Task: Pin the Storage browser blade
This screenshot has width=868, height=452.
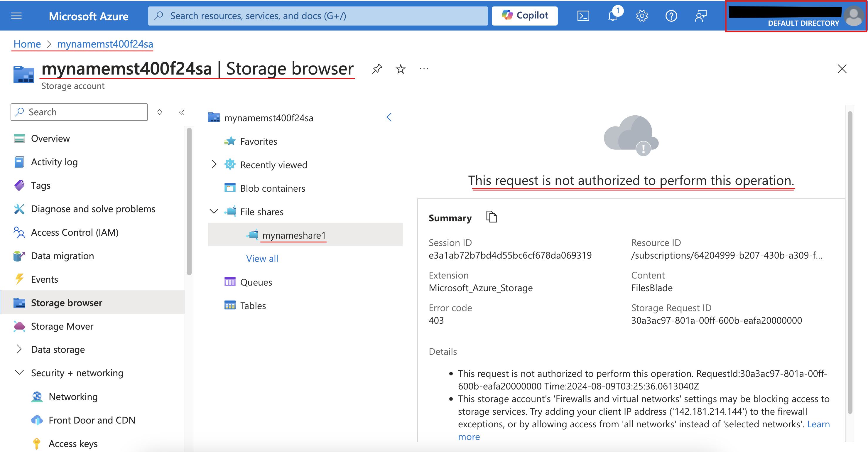Action: pyautogui.click(x=377, y=69)
